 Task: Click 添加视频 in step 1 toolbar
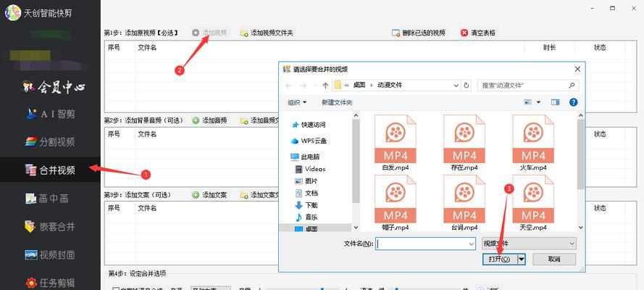point(209,33)
